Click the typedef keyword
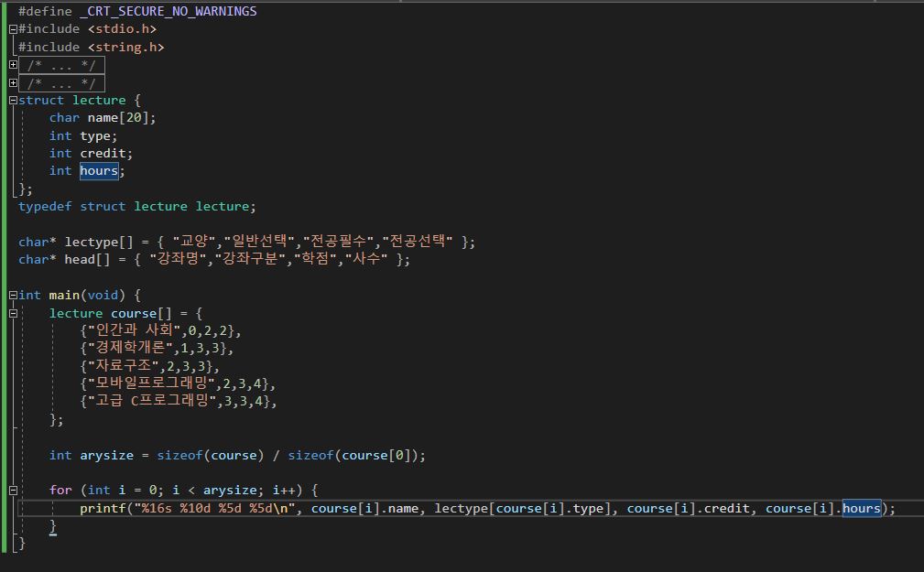Screen dimensions: 924x572 pos(45,206)
